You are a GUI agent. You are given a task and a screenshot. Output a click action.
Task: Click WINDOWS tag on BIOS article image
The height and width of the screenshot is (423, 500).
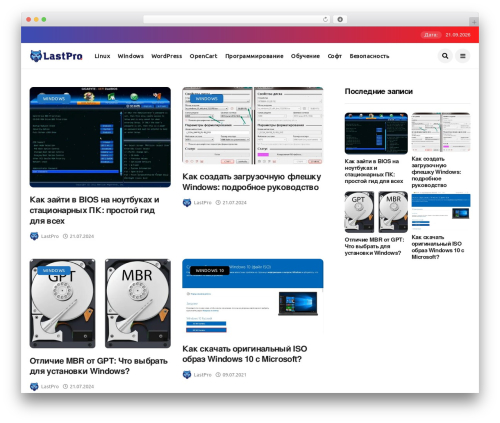[x=54, y=99]
